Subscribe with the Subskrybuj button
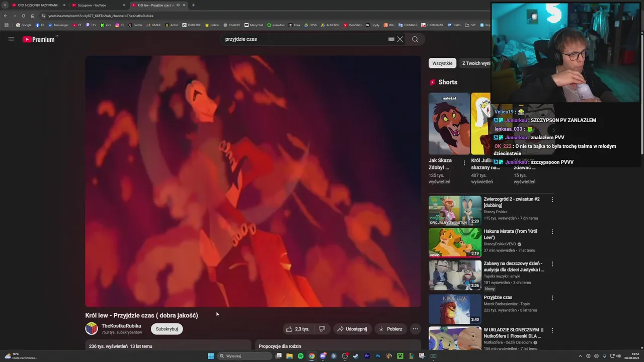Image resolution: width=644 pixels, height=362 pixels. (167, 329)
